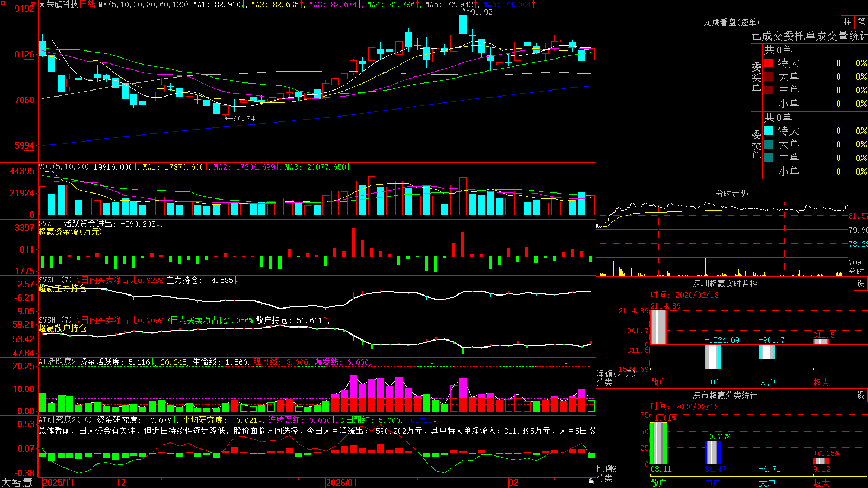Click the blue 中户 ratio bar -0.73%
The height and width of the screenshot is (488, 868).
tap(713, 452)
